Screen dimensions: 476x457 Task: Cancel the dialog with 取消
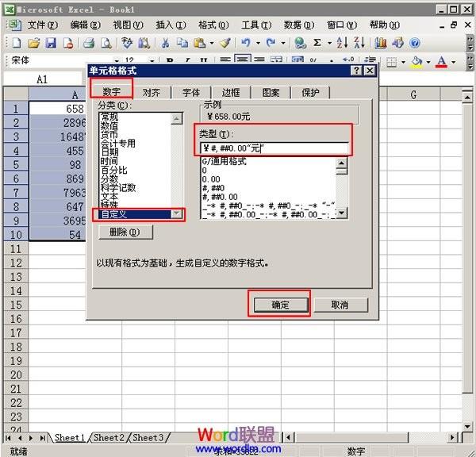pos(340,305)
